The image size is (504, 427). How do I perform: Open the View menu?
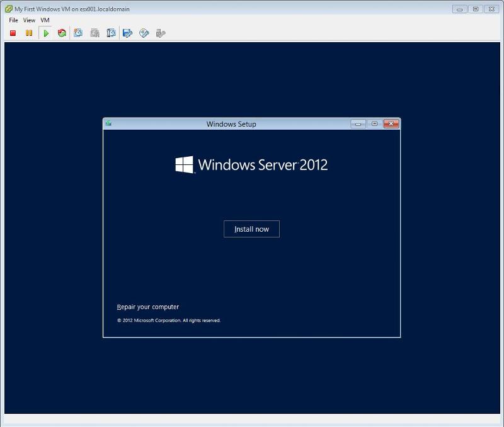pyautogui.click(x=29, y=20)
